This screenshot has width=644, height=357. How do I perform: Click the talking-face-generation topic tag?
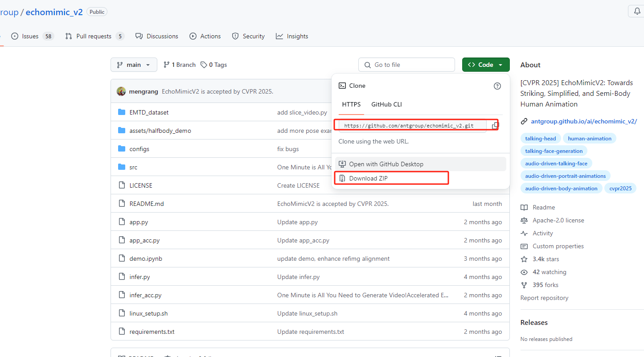[554, 151]
